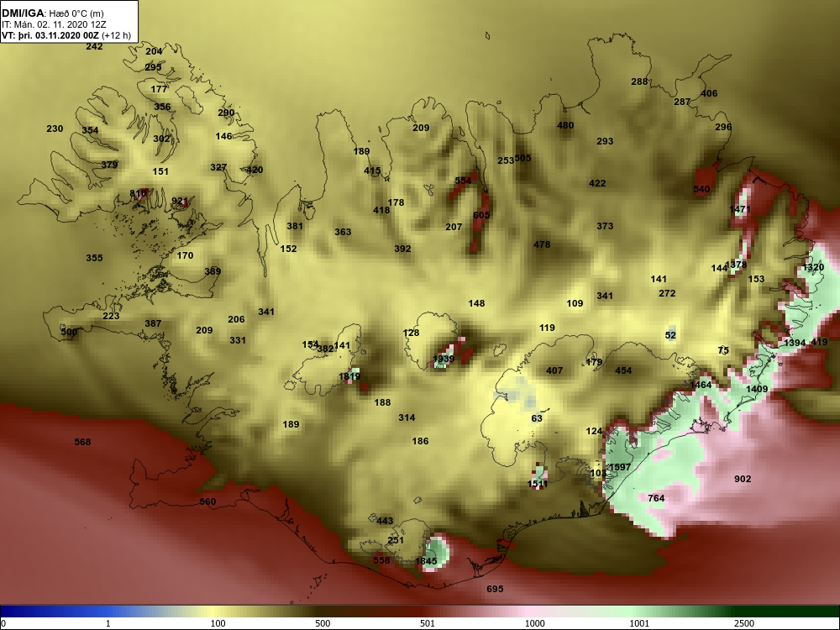Click the 314 map value

407,417
